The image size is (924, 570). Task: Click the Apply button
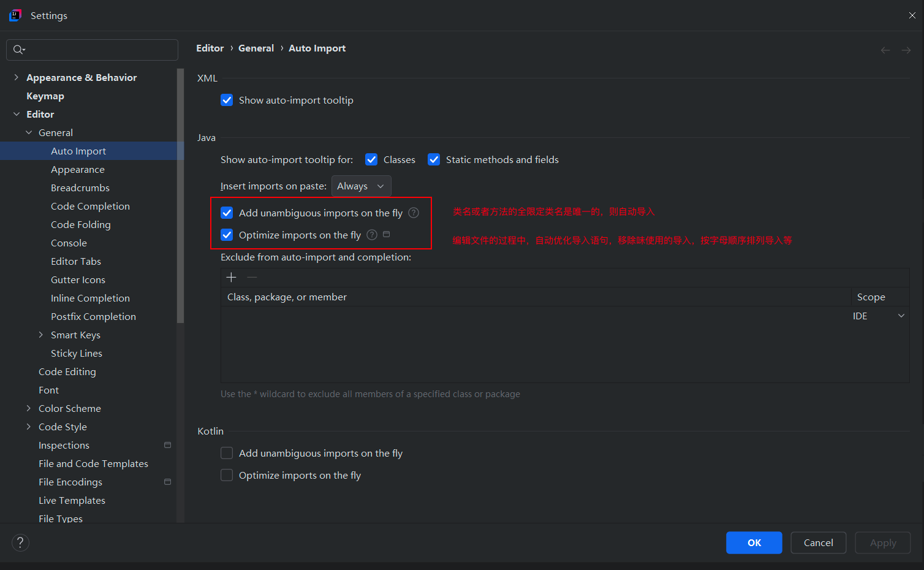coord(883,542)
